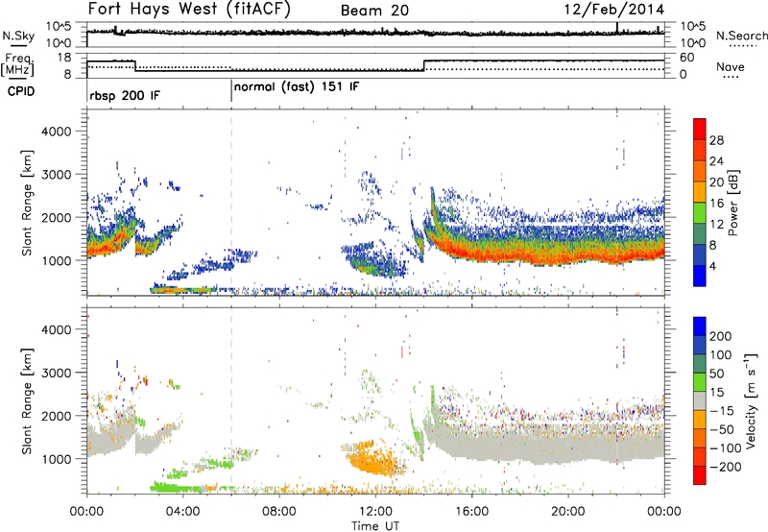Click the 12:00 tick on time axis
The height and width of the screenshot is (532, 768).
point(375,510)
